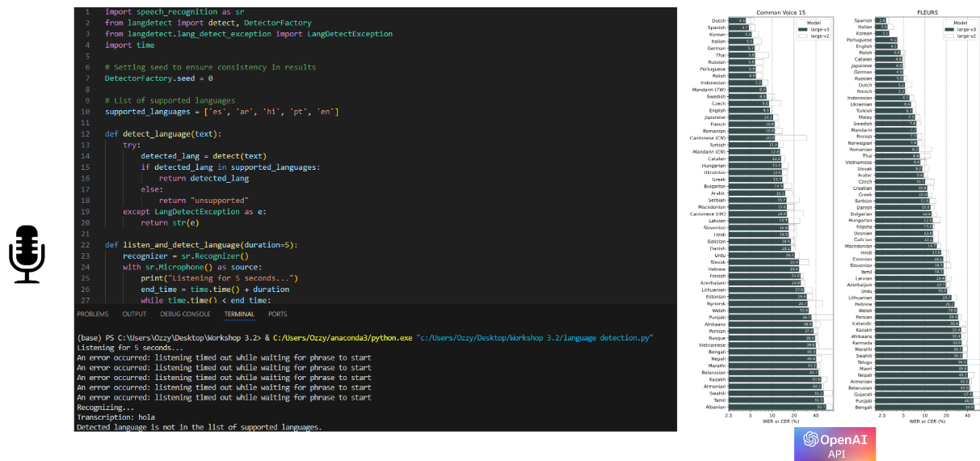The height and width of the screenshot is (461, 980).
Task: Switch to the PORTS tab
Action: click(277, 314)
